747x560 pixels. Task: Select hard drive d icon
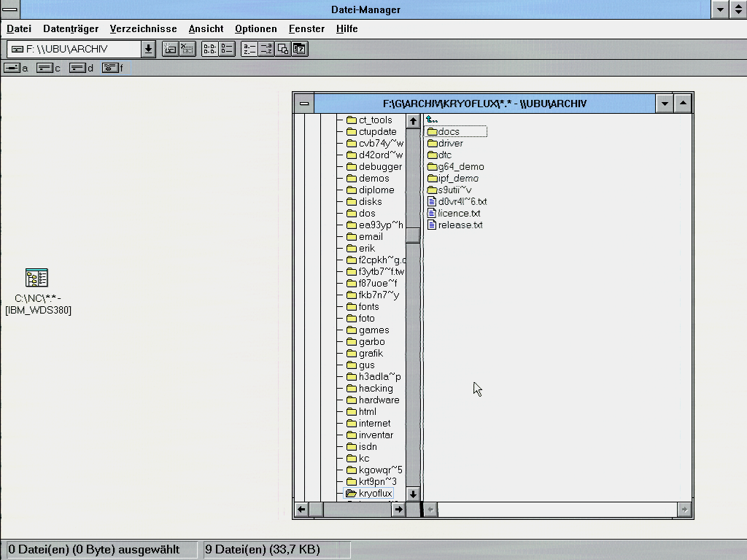point(81,68)
